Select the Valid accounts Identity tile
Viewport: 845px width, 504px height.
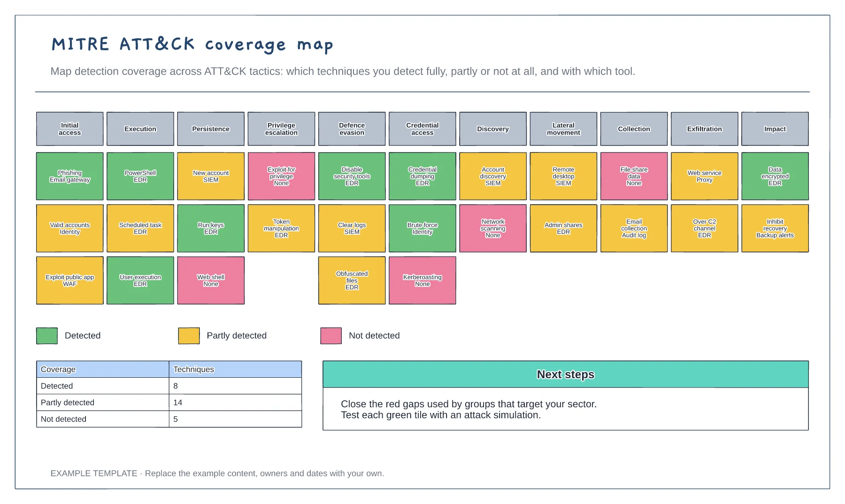70,229
